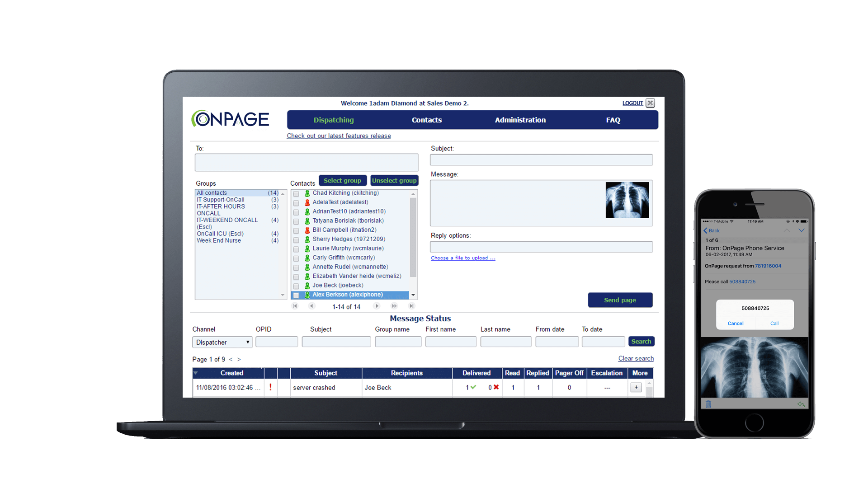The width and height of the screenshot is (868, 488).
Task: Tap previous message up chevron on phone
Action: tap(787, 230)
